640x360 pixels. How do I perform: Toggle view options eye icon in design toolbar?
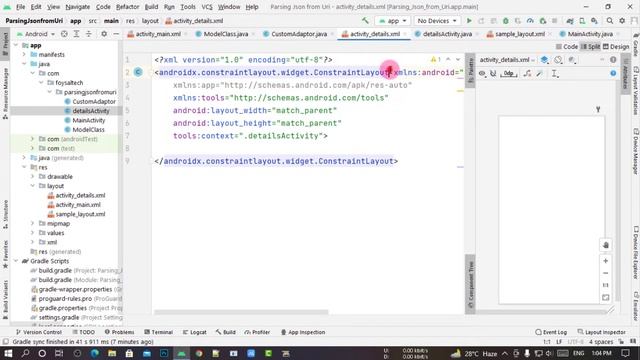tap(482, 73)
